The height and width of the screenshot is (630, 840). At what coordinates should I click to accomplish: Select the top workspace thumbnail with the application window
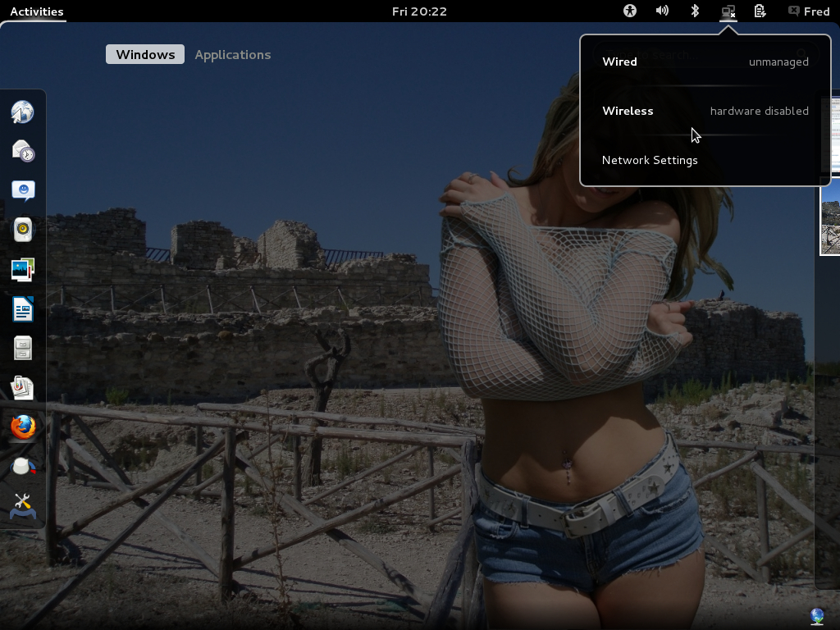(x=835, y=134)
